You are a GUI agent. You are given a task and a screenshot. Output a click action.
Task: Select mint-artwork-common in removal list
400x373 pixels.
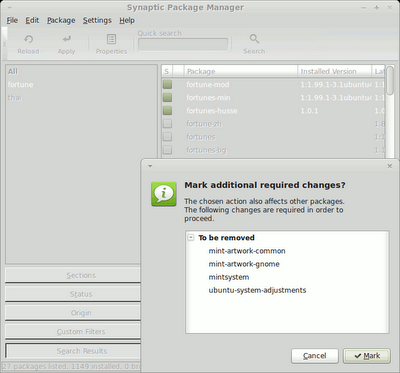247,251
